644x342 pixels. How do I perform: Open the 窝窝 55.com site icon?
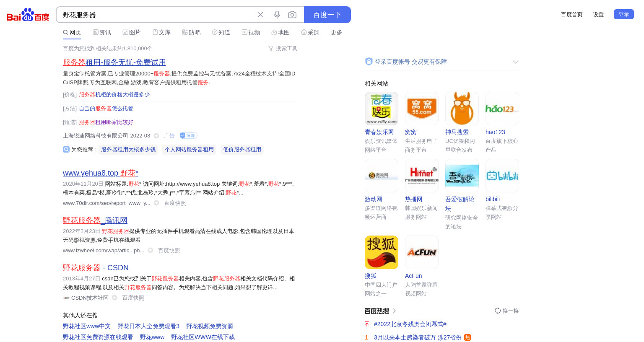pyautogui.click(x=422, y=109)
